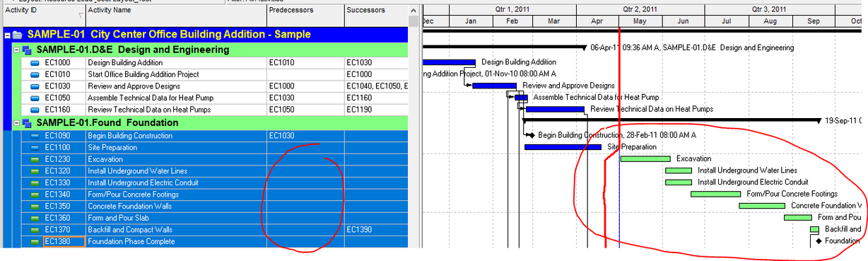Select the EC1050 activity icon

[35, 98]
